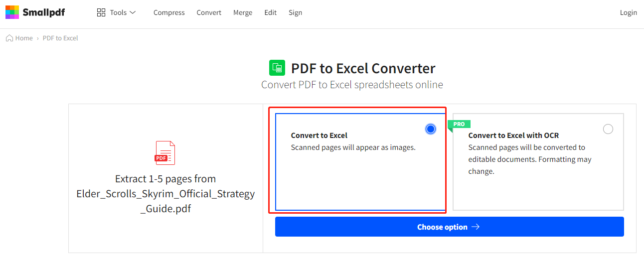Click the home icon in breadcrumb
The height and width of the screenshot is (266, 644).
coord(9,38)
